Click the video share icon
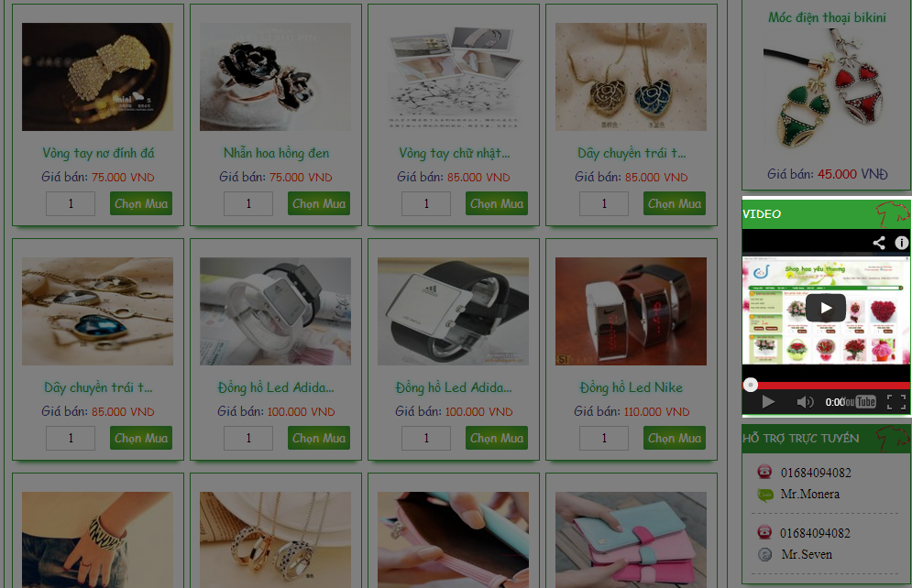This screenshot has width=912, height=588. (879, 243)
